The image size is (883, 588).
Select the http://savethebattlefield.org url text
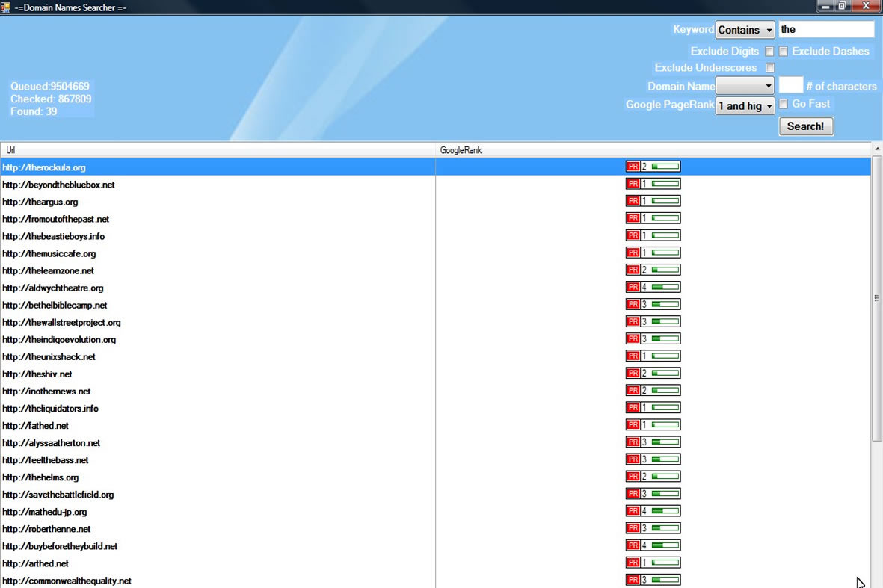tap(58, 494)
